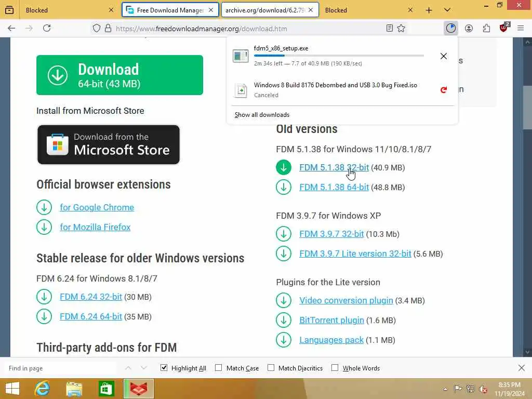Click the download arrow icon beside FDM 6.24 64-bit

(44, 316)
